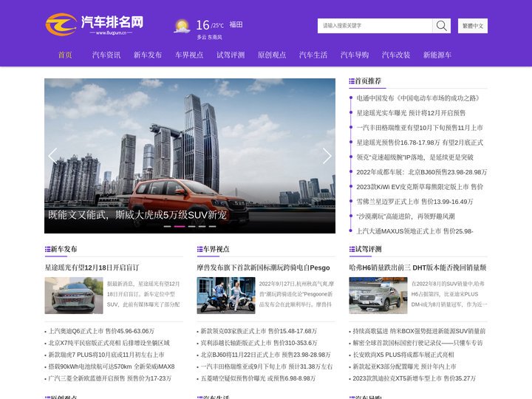Open 搭载90kWh电池 全新荣威iMAX8 article
This screenshot has width=532, height=399.
(x=112, y=366)
